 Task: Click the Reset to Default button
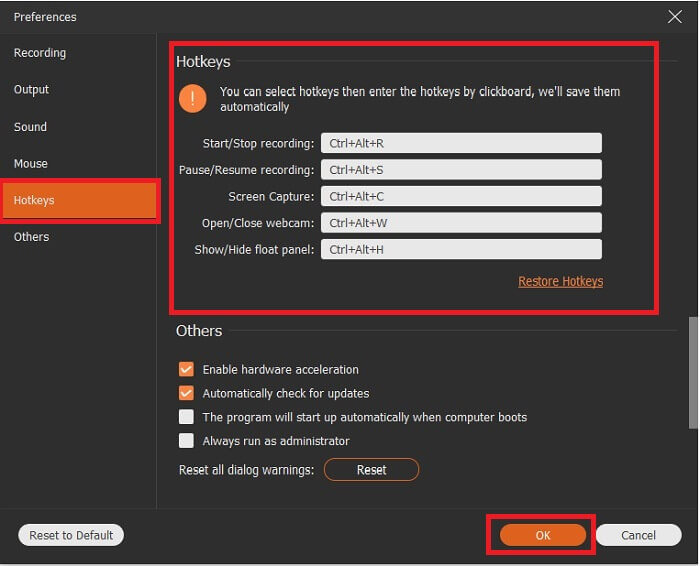tap(71, 535)
